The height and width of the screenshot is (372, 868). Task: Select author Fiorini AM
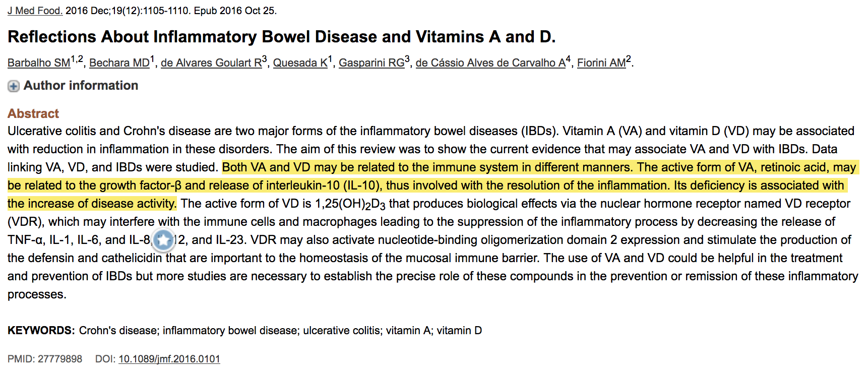[x=601, y=63]
